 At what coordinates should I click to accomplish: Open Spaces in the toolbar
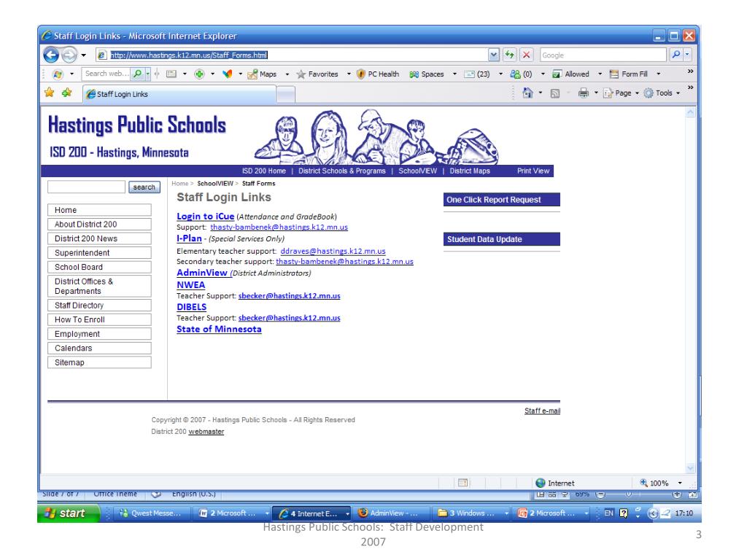[427, 74]
